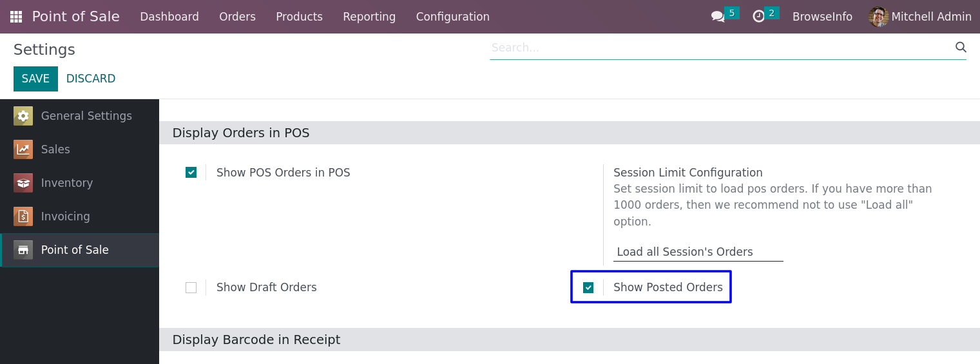This screenshot has width=980, height=364.
Task: Select the Invoicing document icon
Action: coord(23,216)
